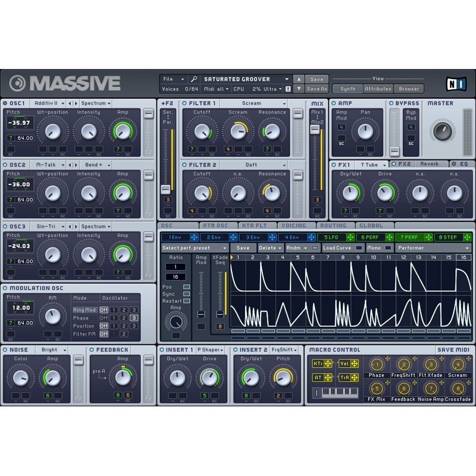
Task: Click the KTr macro source icon
Action: point(318,363)
